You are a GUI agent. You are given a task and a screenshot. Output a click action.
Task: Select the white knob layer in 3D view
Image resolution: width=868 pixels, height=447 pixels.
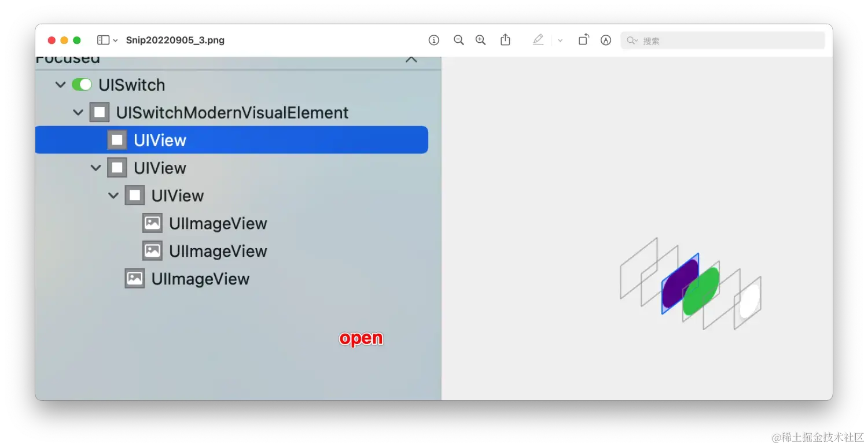(749, 301)
